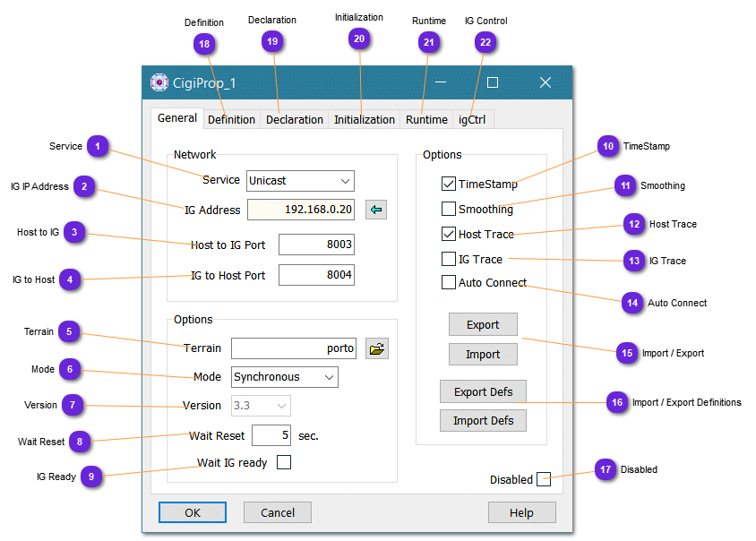Open the igCtrl tab
Screen dimensions: 756x541
click(x=472, y=120)
